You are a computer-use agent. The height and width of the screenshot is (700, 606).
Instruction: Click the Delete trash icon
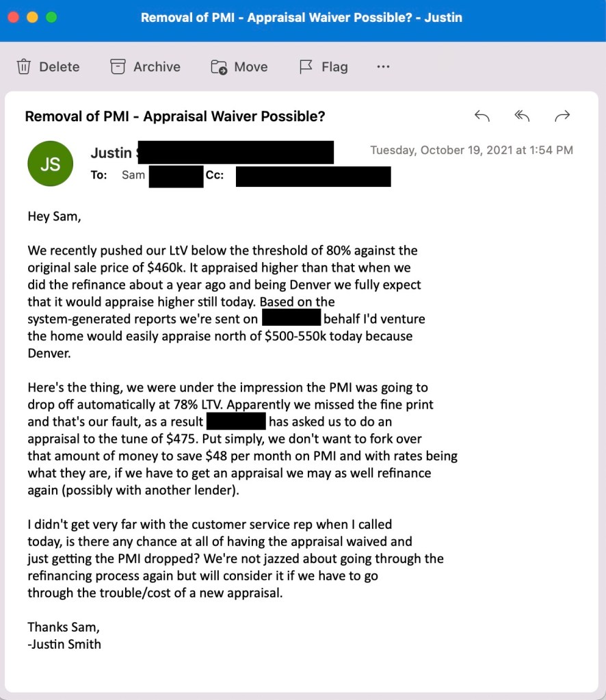[x=24, y=67]
